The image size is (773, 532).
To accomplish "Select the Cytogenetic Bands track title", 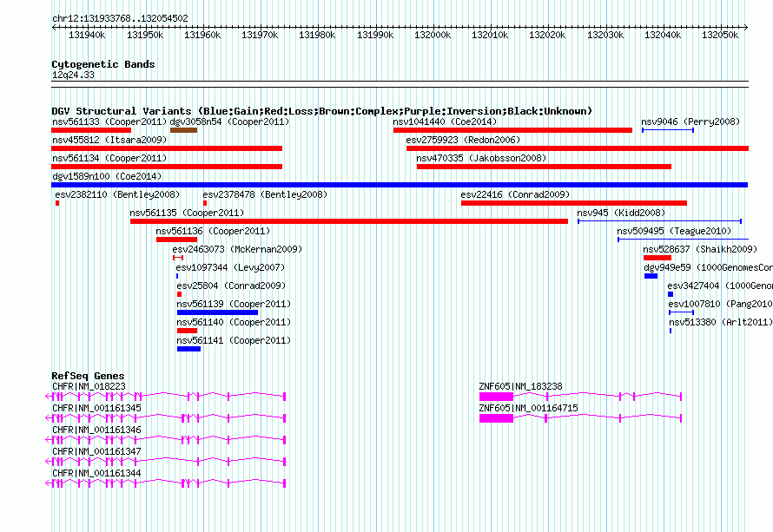I will 103,64.
